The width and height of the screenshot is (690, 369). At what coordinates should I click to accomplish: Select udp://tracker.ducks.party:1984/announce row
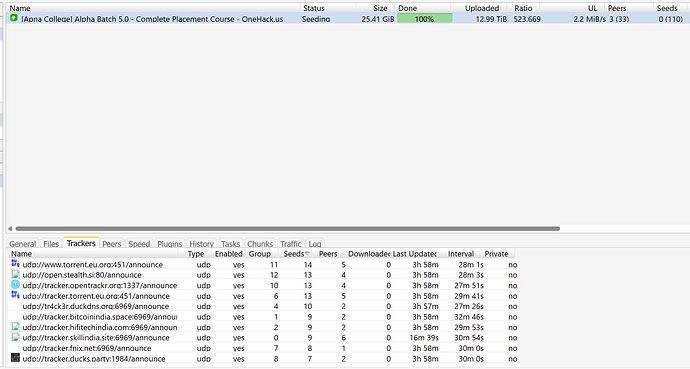click(x=263, y=358)
